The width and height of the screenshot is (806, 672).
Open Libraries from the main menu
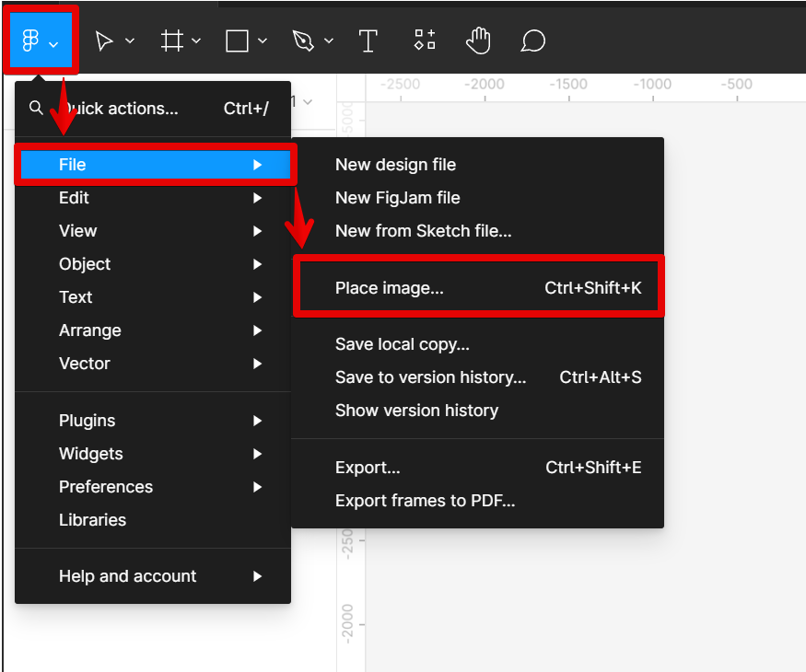coord(92,520)
